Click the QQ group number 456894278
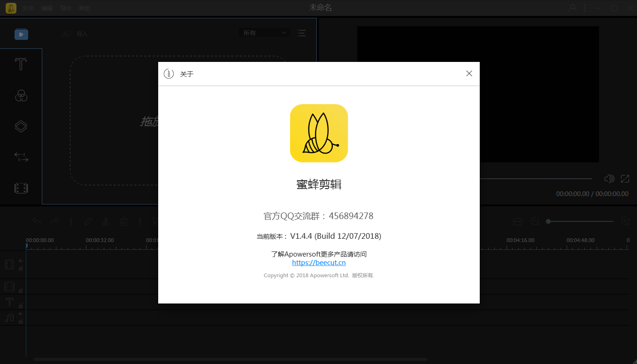The width and height of the screenshot is (637, 364). click(x=351, y=216)
